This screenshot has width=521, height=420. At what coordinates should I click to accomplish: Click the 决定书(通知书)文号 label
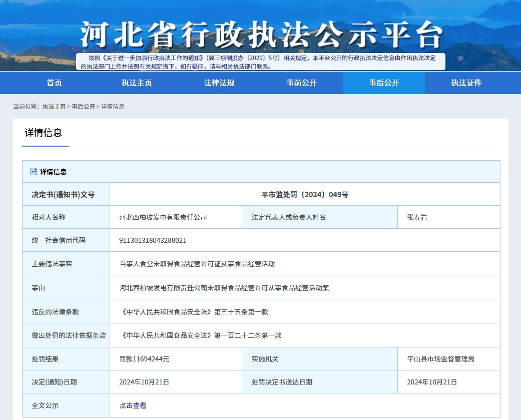pyautogui.click(x=63, y=194)
